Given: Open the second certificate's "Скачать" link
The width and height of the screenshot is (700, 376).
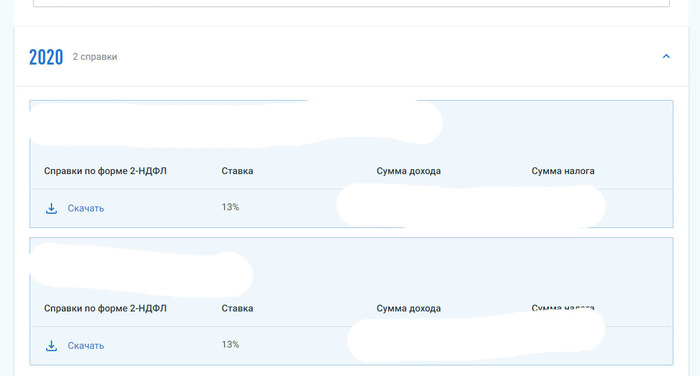Looking at the screenshot, I should point(86,346).
